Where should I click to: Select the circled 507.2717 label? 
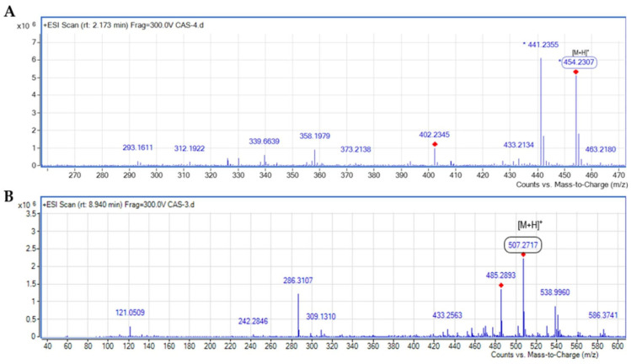[523, 245]
